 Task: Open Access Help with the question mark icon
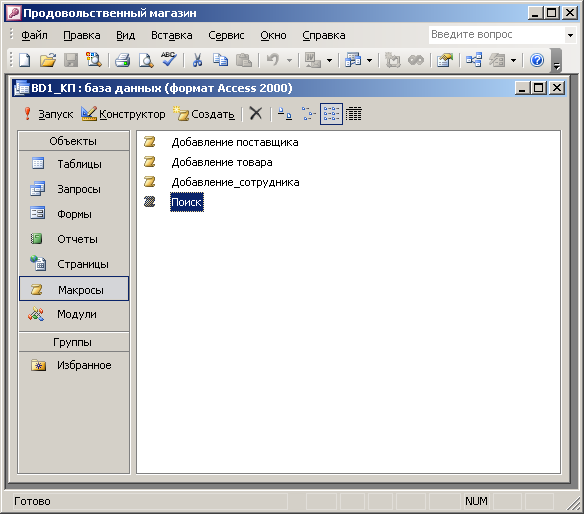pyautogui.click(x=537, y=60)
